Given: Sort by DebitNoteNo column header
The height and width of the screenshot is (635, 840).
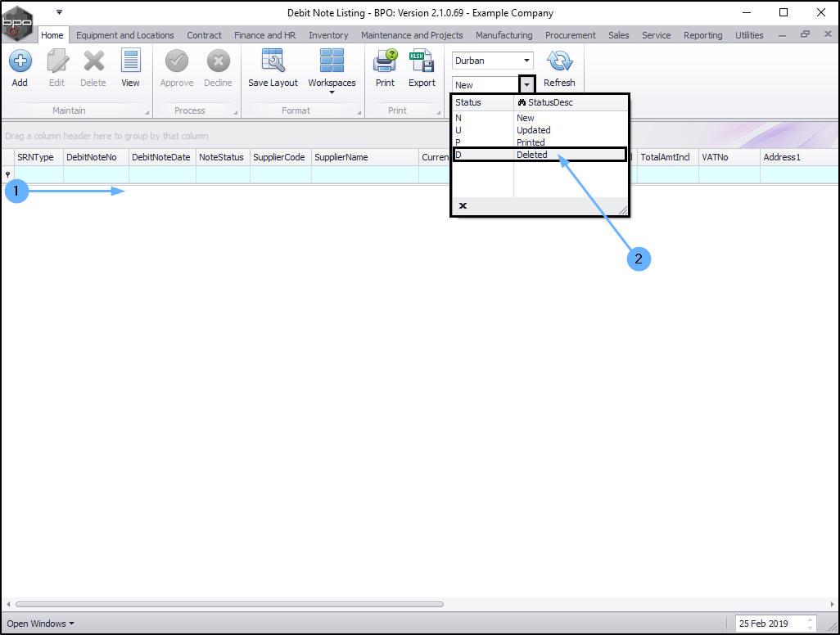Looking at the screenshot, I should click(96, 157).
